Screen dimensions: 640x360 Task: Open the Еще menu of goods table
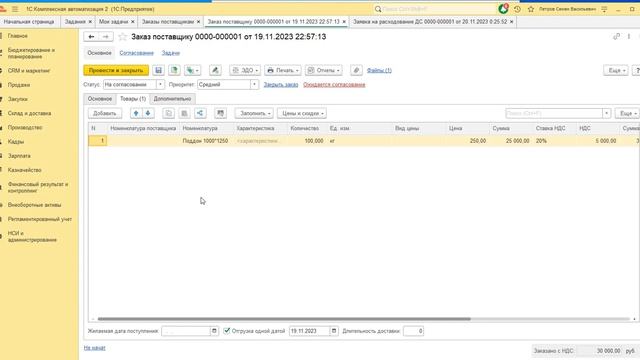(627, 113)
